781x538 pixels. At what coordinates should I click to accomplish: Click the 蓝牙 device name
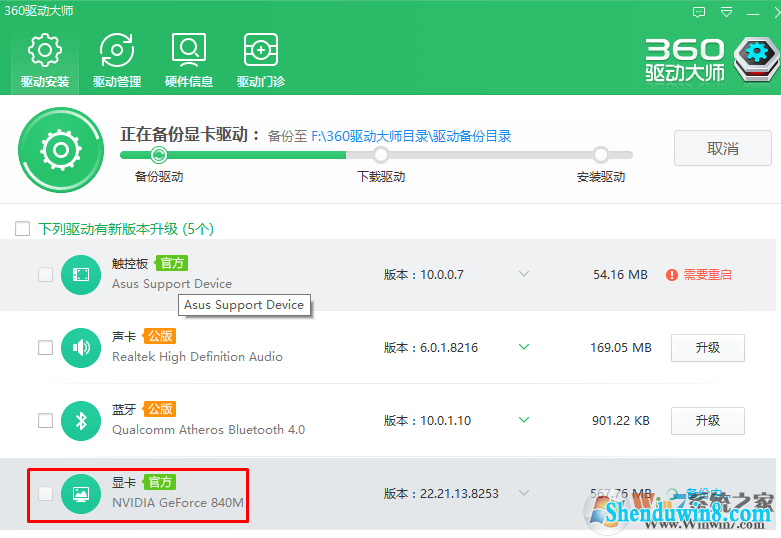[124, 410]
